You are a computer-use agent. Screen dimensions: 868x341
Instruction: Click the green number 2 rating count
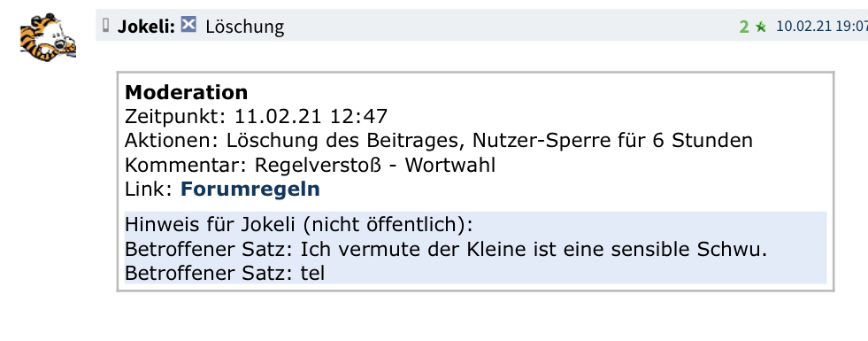(744, 27)
